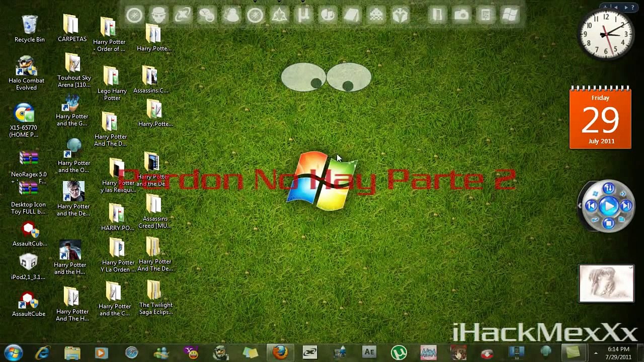Open the Windows Start menu
This screenshot has height=362, width=644.
click(14, 353)
